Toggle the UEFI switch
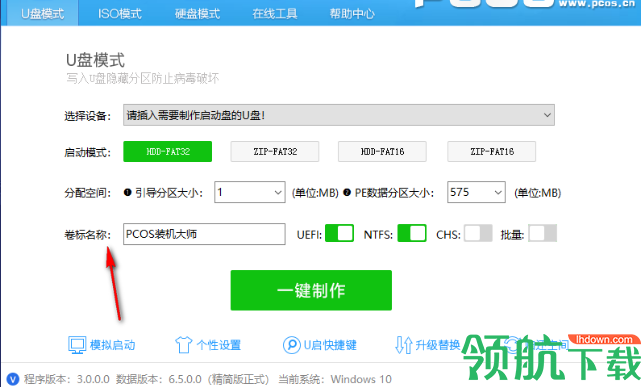 pos(339,233)
